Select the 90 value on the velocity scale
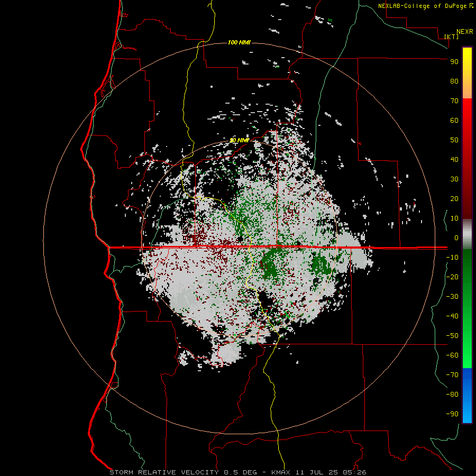 [x=454, y=62]
